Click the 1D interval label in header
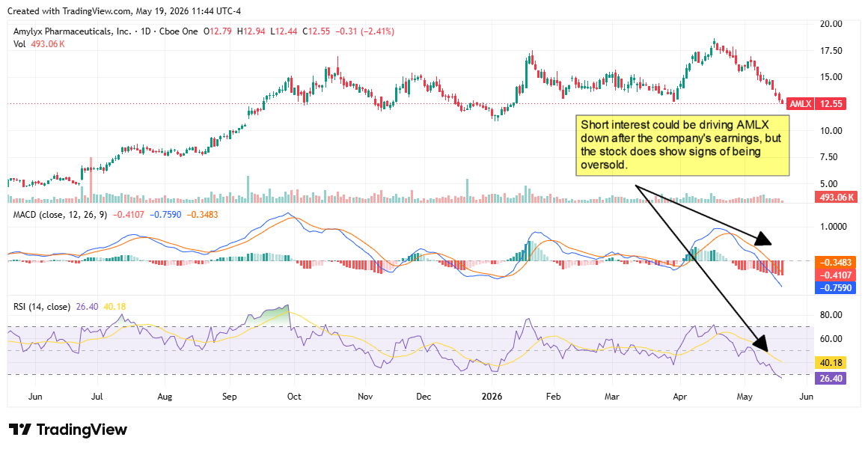The width and height of the screenshot is (868, 452). [x=146, y=31]
